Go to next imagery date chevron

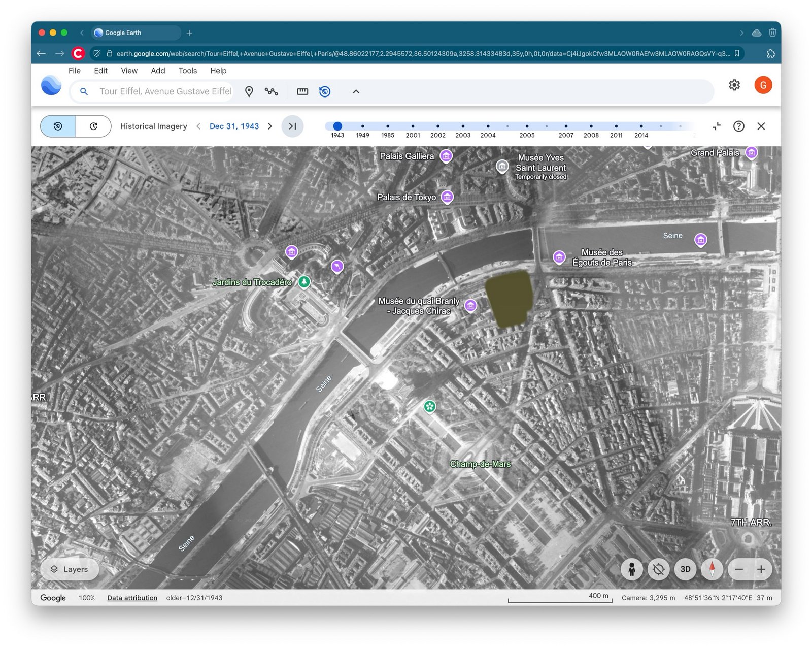tap(270, 126)
